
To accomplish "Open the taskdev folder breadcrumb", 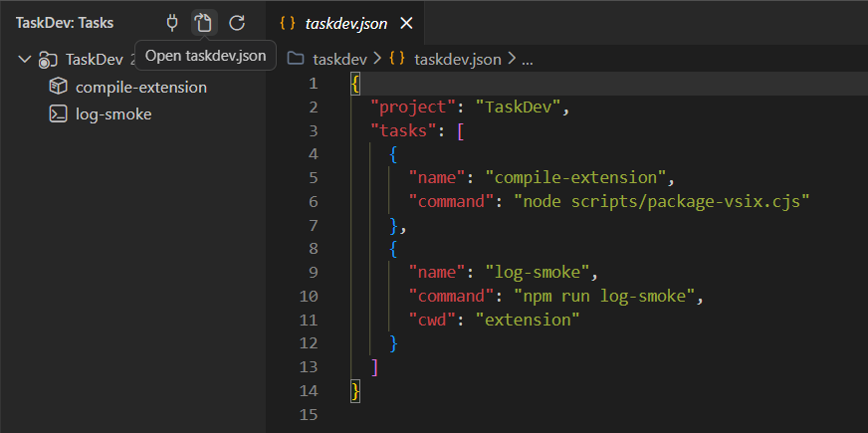I will pyautogui.click(x=339, y=60).
